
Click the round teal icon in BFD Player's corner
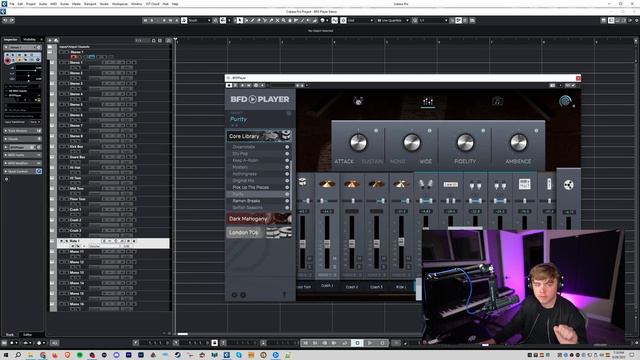(565, 101)
